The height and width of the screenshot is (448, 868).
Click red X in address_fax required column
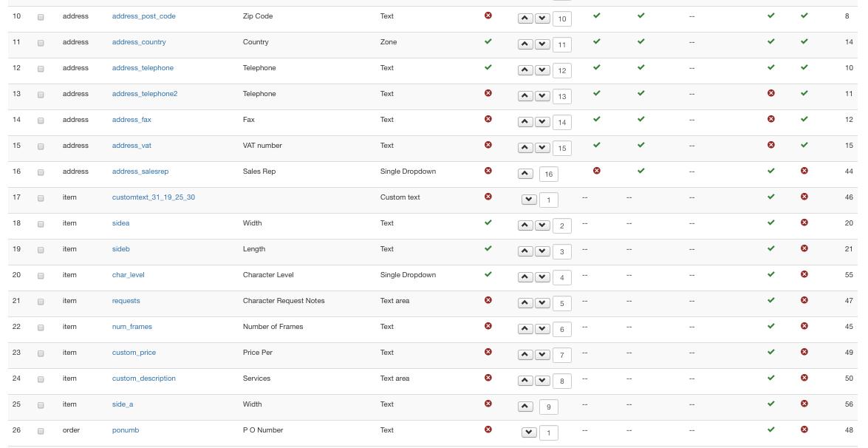click(x=488, y=119)
